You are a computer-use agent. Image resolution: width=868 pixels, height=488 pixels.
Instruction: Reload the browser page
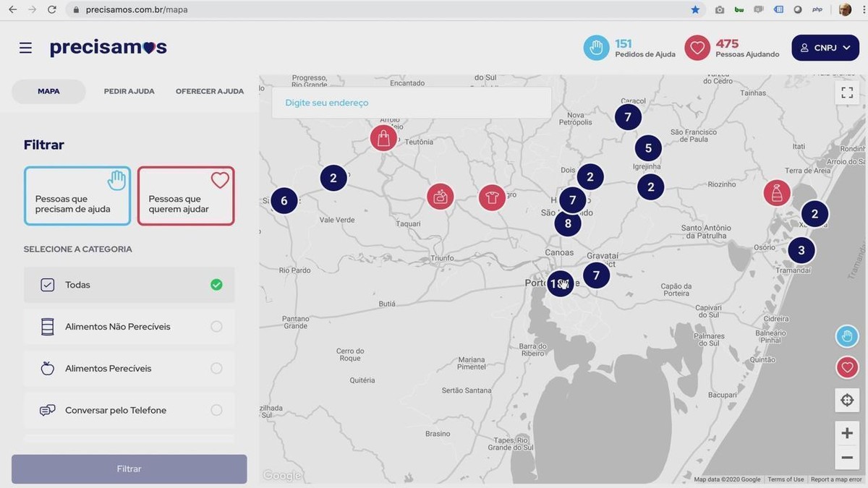pos(52,9)
